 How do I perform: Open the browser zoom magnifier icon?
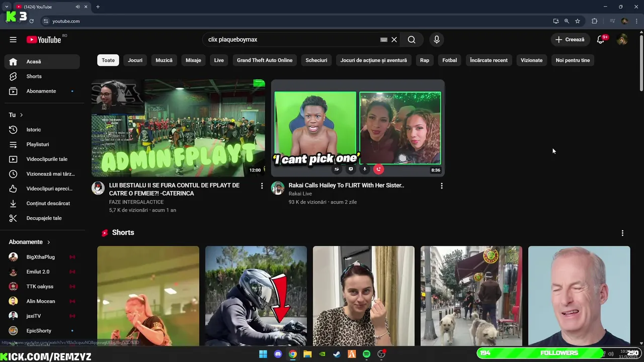(x=567, y=21)
